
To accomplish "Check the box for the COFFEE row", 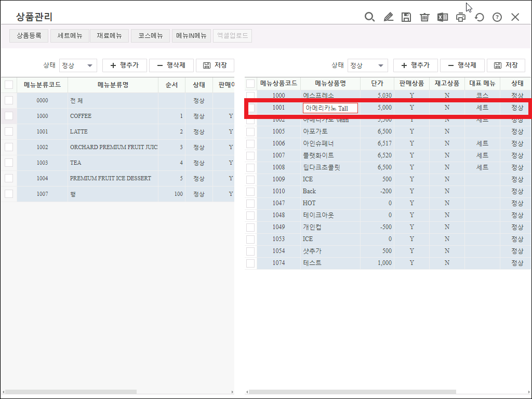I will [9, 116].
